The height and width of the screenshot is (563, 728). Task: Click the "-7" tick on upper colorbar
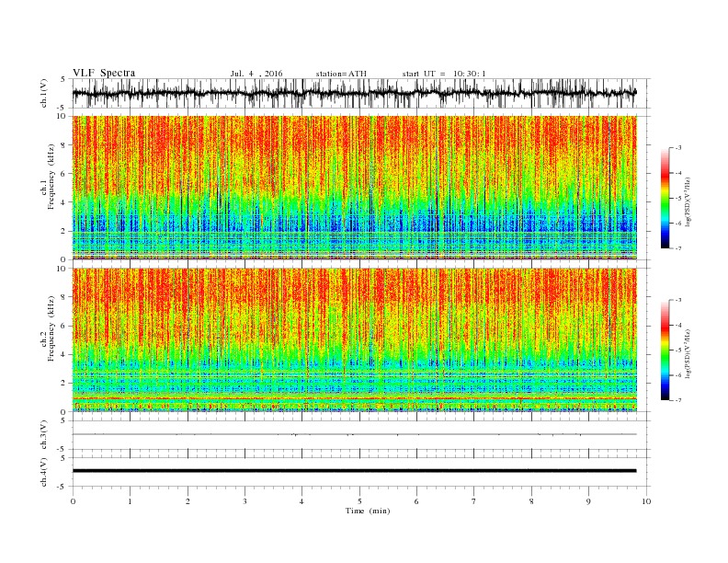coord(678,248)
